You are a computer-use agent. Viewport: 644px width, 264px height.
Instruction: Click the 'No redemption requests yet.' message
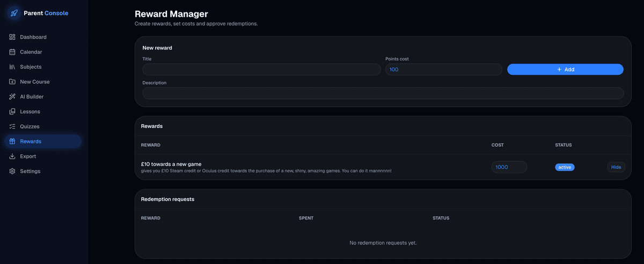383,243
